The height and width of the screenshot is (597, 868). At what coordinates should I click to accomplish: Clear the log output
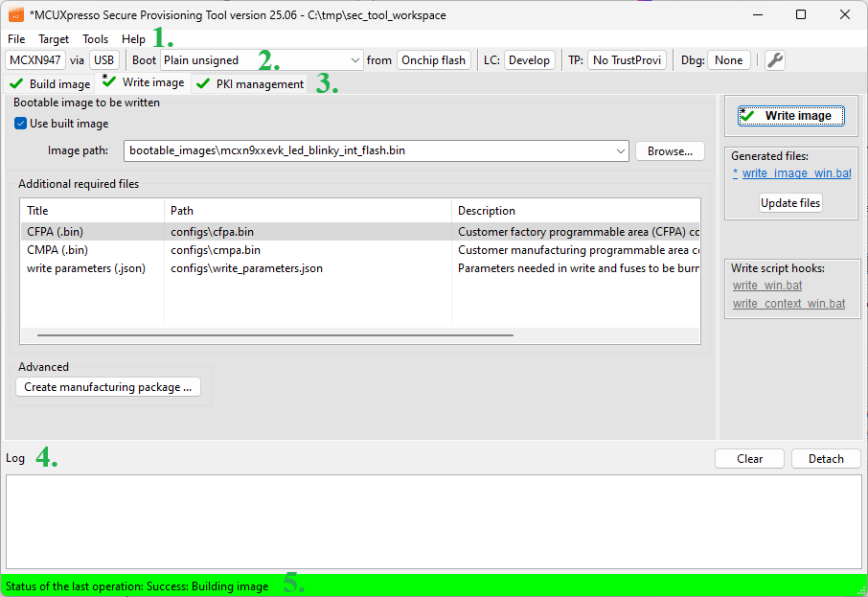click(x=749, y=459)
